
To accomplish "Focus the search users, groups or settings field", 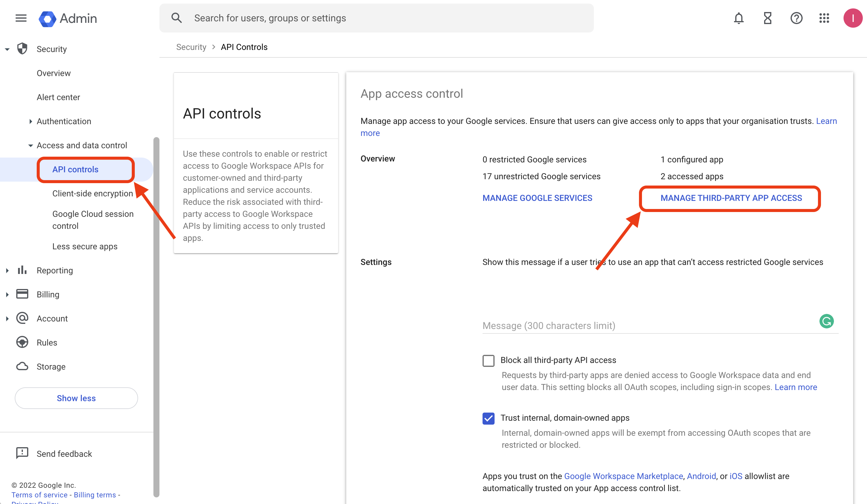I will [376, 18].
